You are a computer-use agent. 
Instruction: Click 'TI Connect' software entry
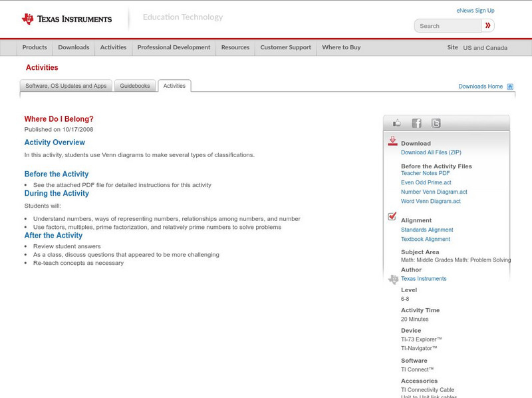pos(418,369)
